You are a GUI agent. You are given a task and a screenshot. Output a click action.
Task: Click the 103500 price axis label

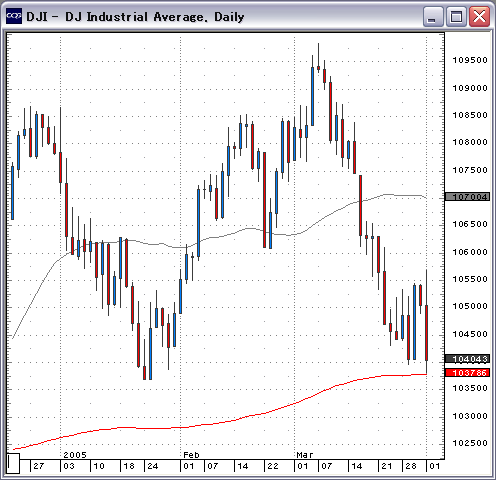(x=470, y=388)
